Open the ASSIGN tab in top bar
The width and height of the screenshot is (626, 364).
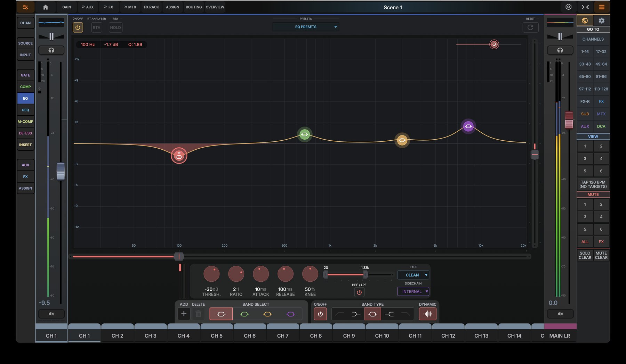click(172, 7)
